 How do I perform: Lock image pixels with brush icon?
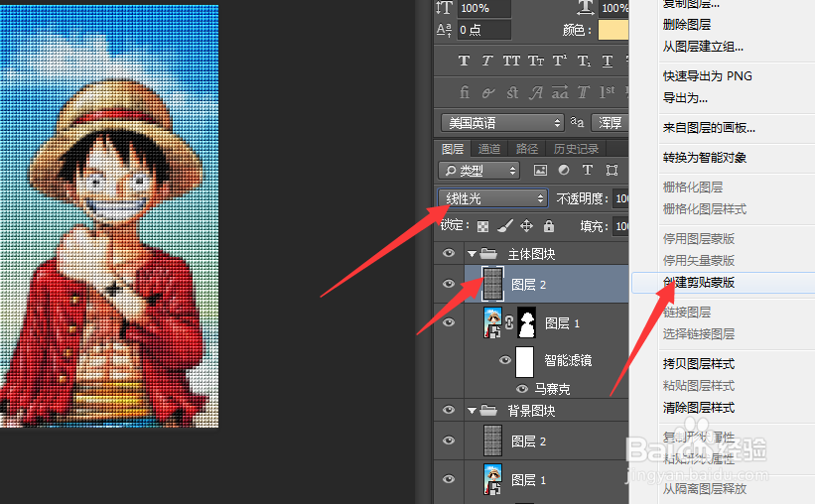(504, 225)
